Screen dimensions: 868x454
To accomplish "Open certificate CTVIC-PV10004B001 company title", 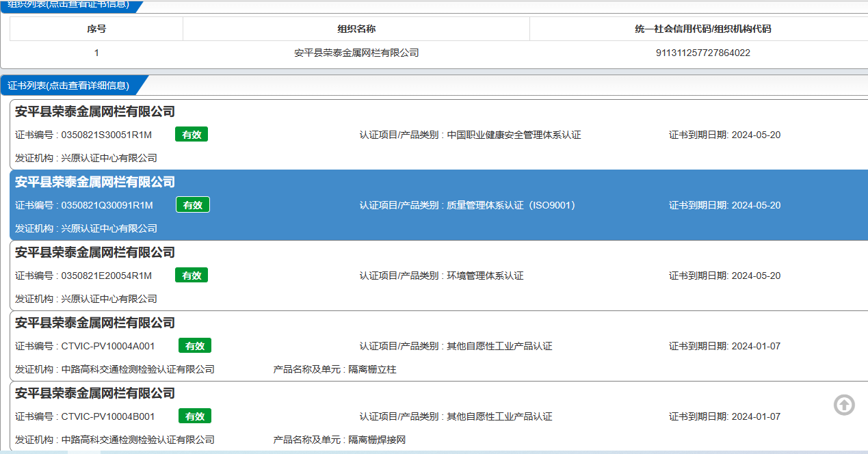I will 95,393.
